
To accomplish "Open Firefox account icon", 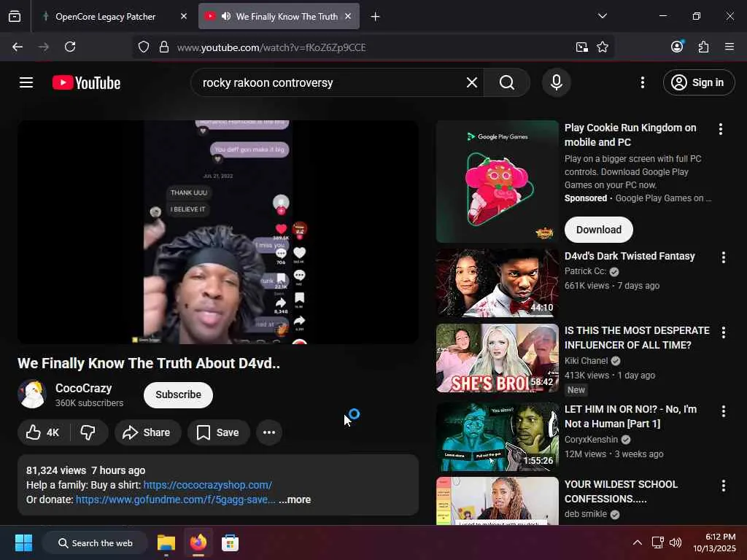I will pyautogui.click(x=677, y=47).
